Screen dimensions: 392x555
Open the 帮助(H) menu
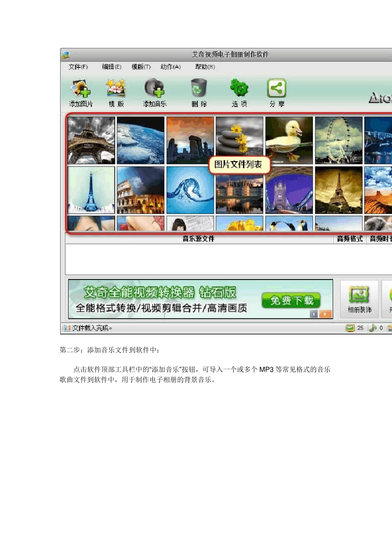pos(205,67)
